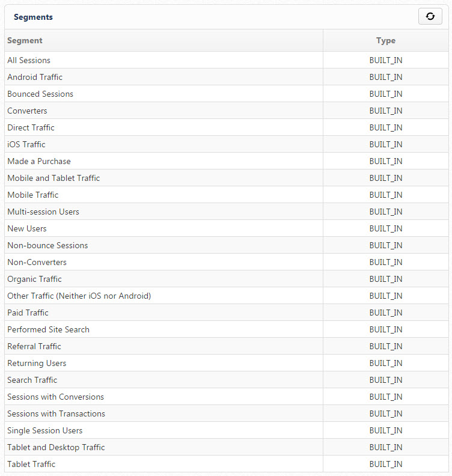Select the Paid Traffic row
452x476 pixels.
28,313
